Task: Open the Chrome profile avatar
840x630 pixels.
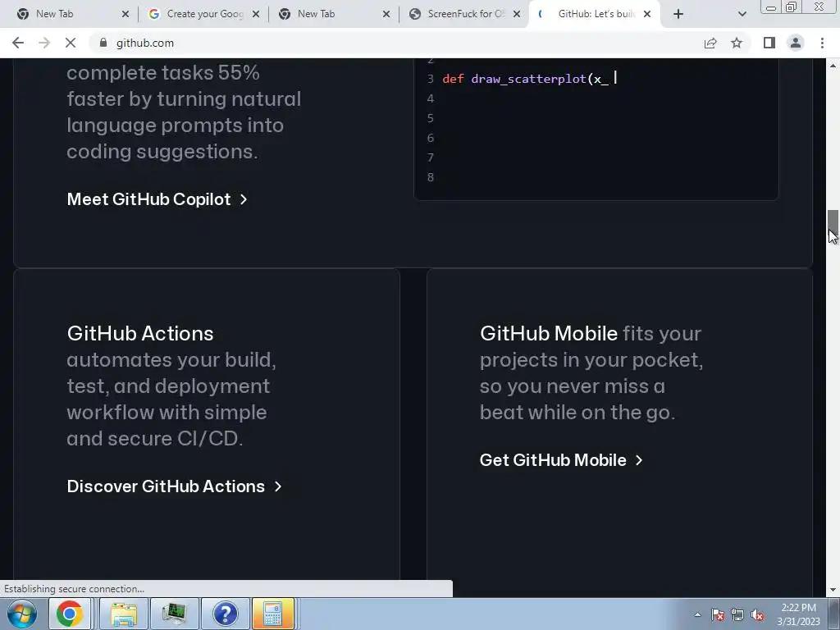Action: point(796,43)
